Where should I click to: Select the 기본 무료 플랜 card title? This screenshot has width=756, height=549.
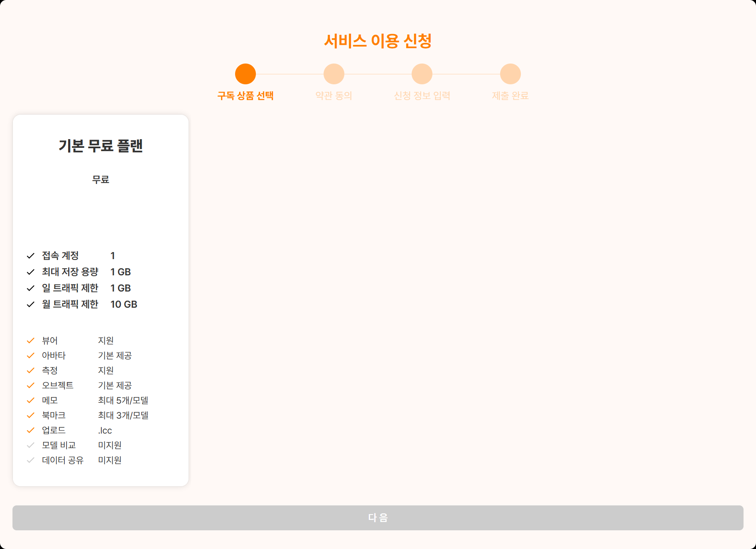pos(101,146)
